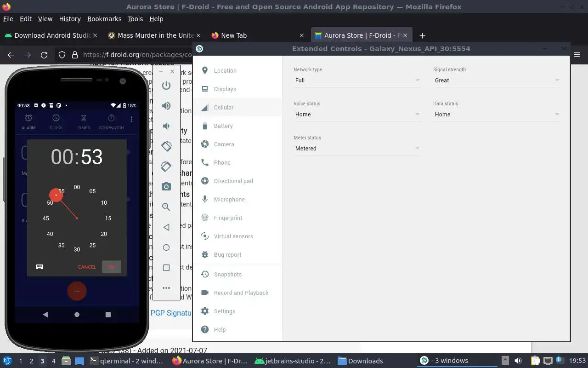Select the hour 00 in picker header
Viewport: 588px width, 368px height.
coord(62,157)
